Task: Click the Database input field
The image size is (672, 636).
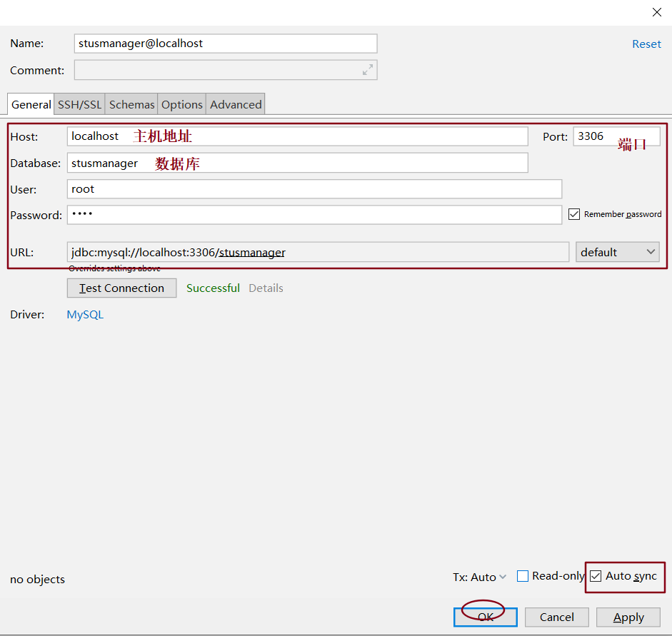Action: click(x=297, y=163)
